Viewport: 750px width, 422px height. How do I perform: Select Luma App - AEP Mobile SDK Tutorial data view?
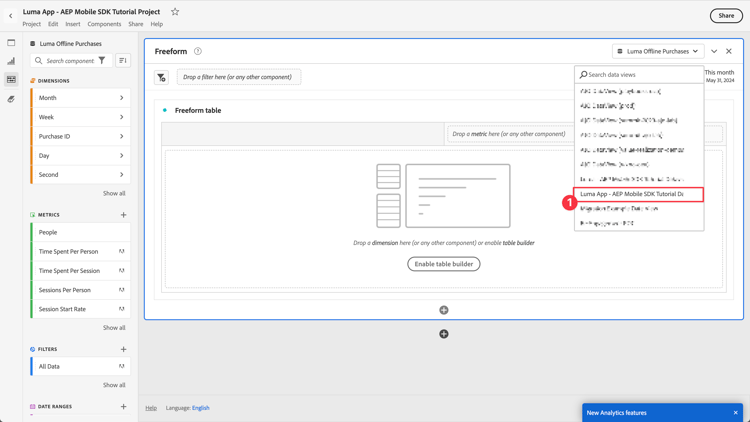639,194
